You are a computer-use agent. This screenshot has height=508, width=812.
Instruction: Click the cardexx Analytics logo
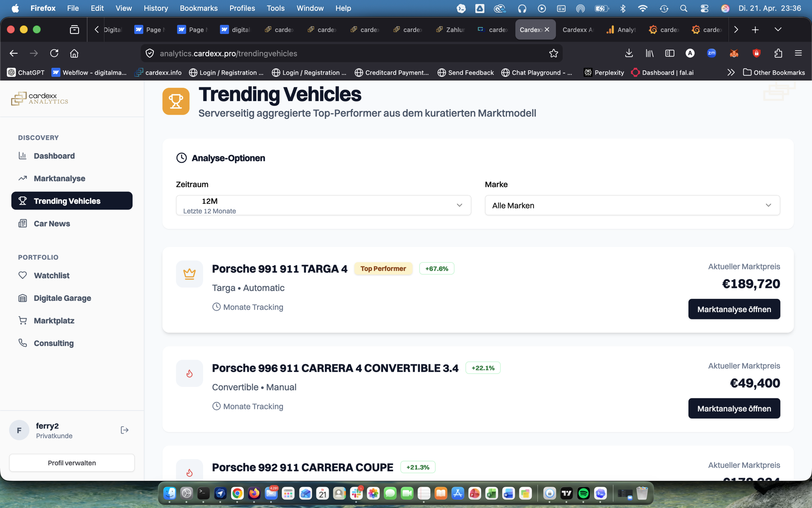tap(39, 98)
